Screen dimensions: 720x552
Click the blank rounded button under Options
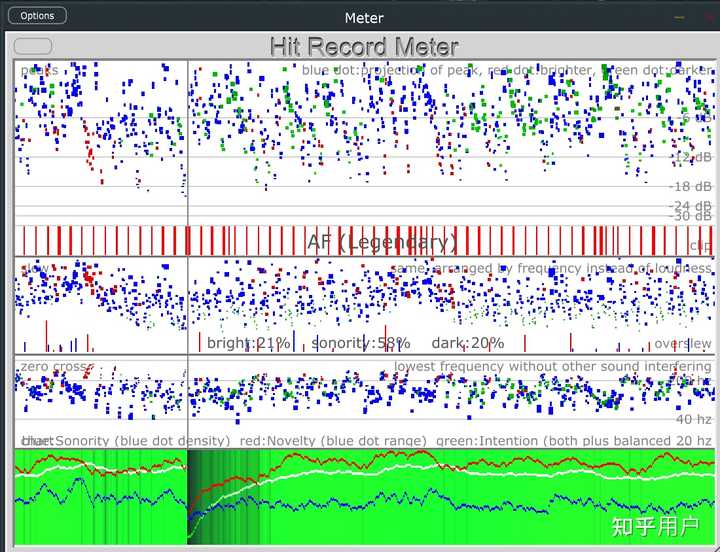[x=33, y=46]
